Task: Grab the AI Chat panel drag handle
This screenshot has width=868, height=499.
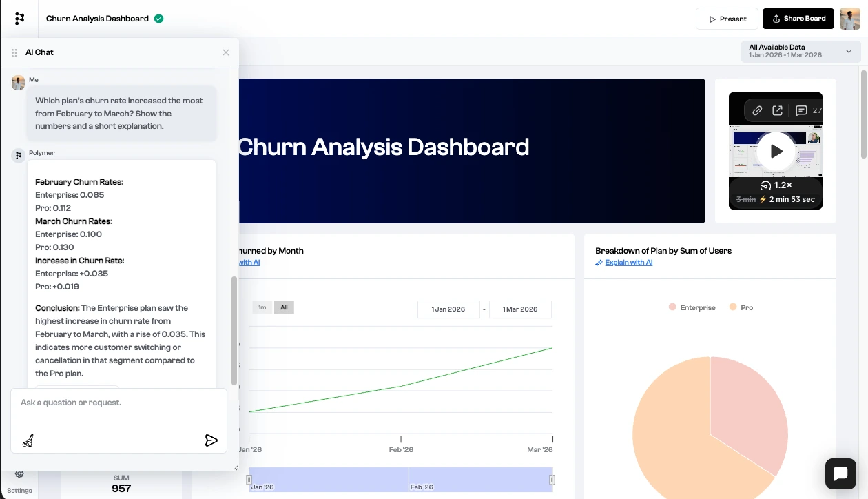Action: click(x=14, y=53)
